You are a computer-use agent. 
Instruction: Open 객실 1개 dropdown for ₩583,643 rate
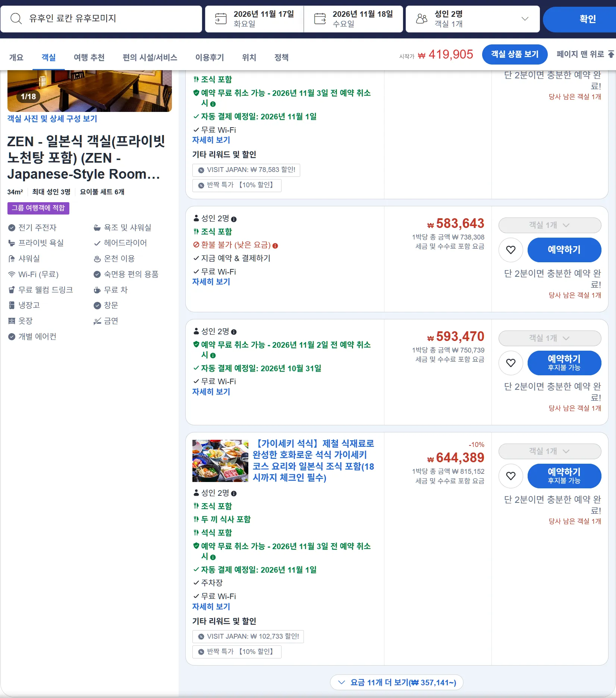(x=550, y=225)
